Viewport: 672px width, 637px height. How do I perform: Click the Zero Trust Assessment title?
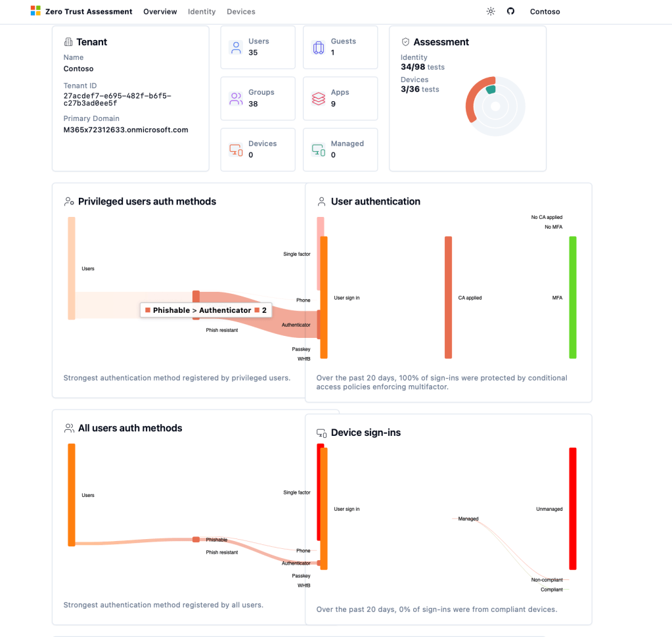[x=89, y=12]
